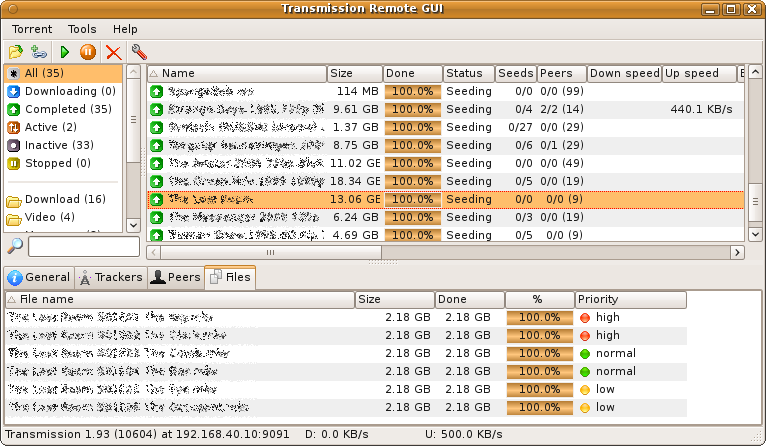Click red high priority icon, second file

(x=585, y=336)
